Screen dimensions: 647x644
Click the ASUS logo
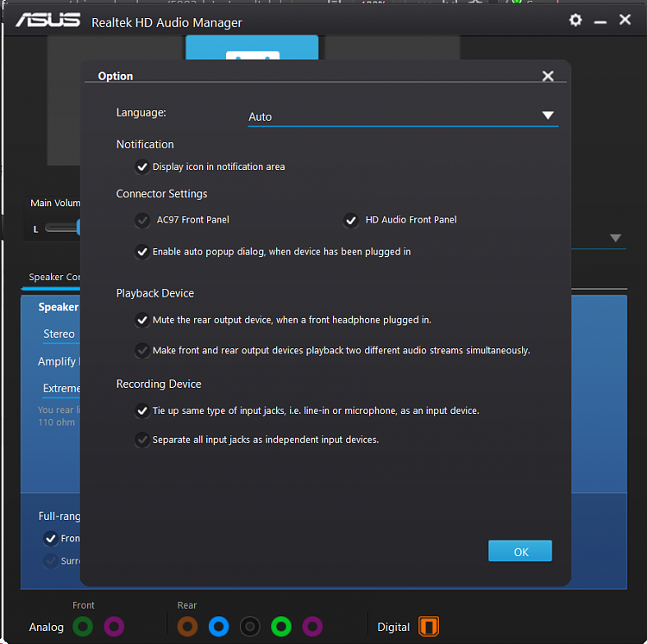(47, 20)
